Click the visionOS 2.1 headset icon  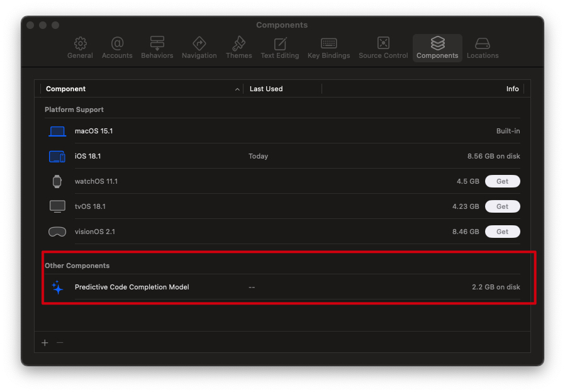(x=57, y=232)
